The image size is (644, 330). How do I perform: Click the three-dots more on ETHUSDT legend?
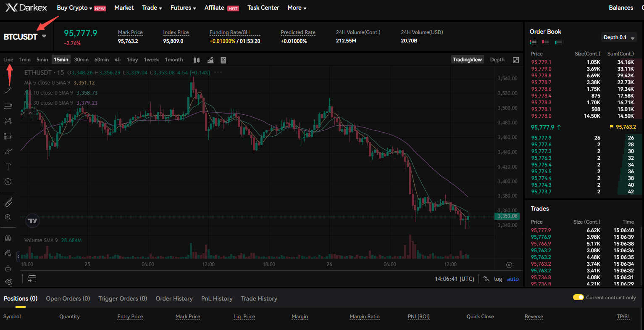(218, 72)
